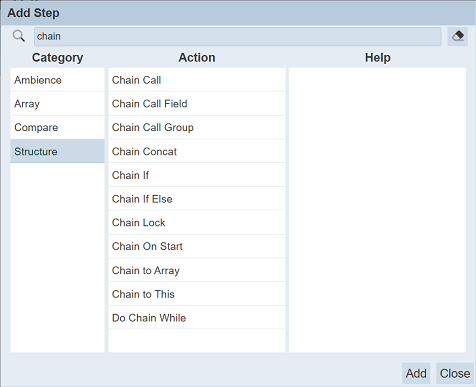Click the search field containing "chain"
Image resolution: width=476 pixels, height=387 pixels.
(x=238, y=36)
